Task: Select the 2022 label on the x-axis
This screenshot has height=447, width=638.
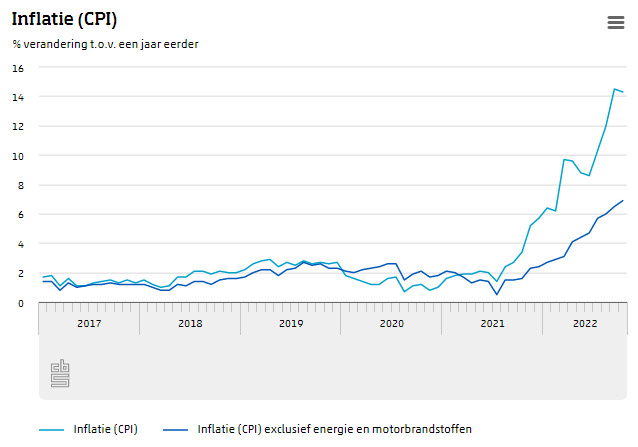Action: pos(584,324)
